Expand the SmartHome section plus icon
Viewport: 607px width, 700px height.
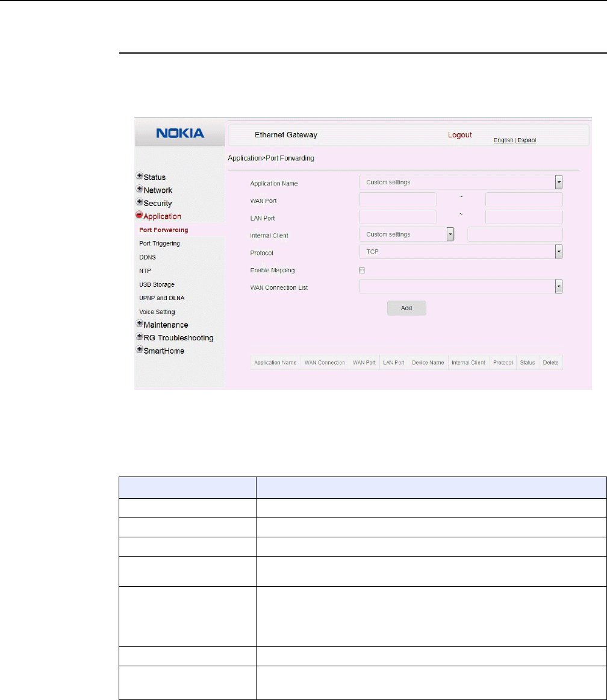pos(139,349)
